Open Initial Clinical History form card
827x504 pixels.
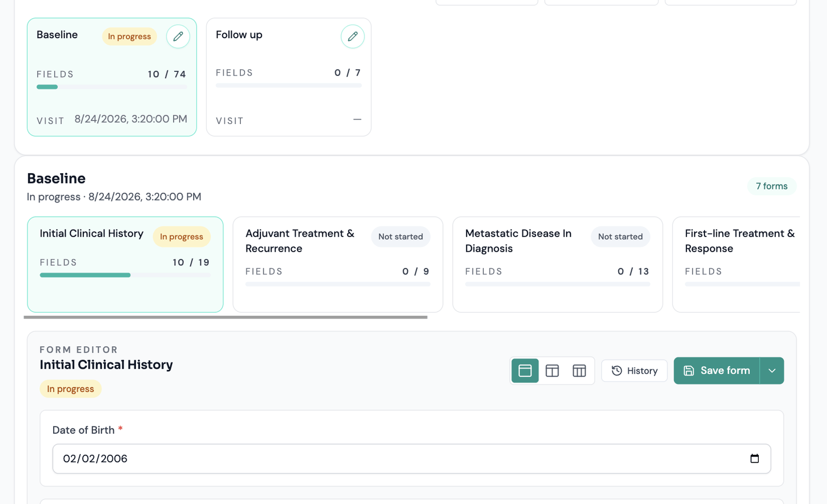pyautogui.click(x=125, y=264)
